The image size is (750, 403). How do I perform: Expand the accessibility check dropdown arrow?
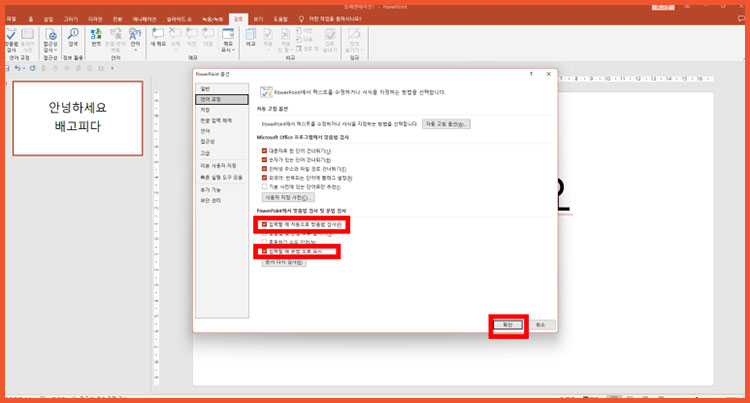coord(55,50)
